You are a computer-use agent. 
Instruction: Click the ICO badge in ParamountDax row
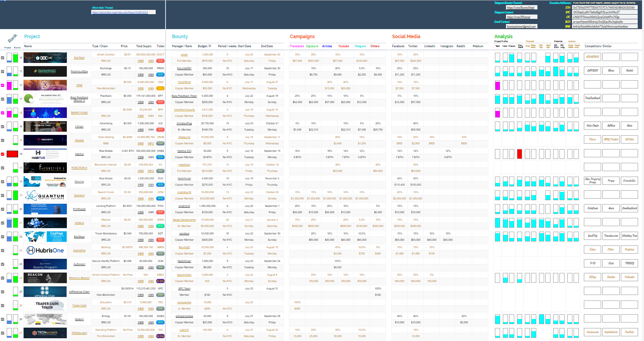(x=160, y=75)
